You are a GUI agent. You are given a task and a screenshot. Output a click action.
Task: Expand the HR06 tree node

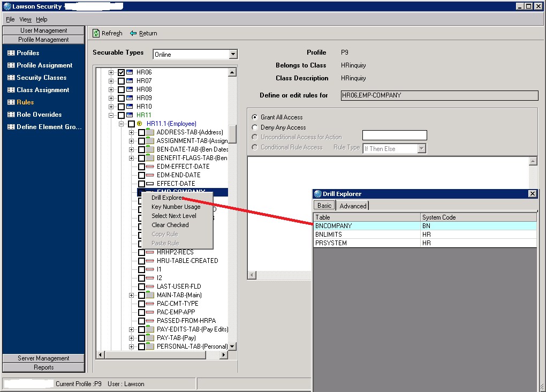[x=111, y=72]
